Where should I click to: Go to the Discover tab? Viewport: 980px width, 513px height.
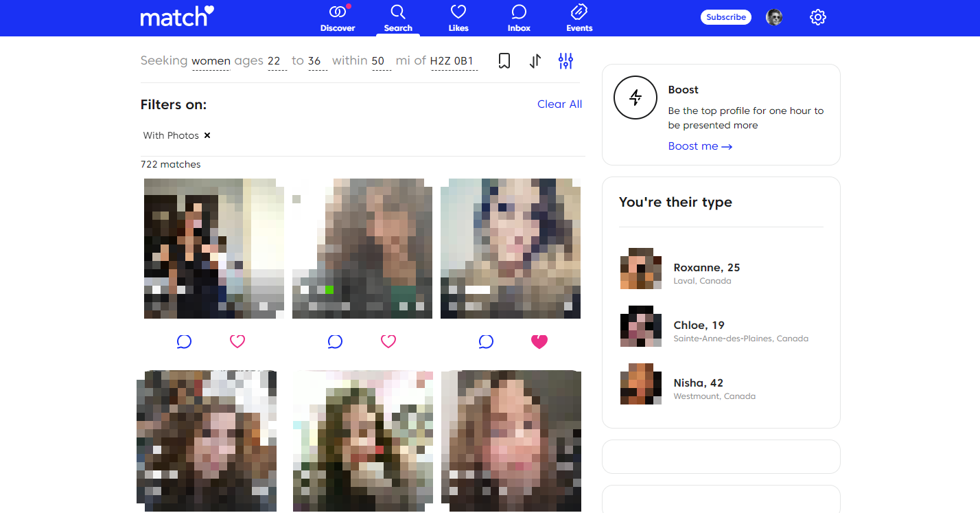point(338,19)
